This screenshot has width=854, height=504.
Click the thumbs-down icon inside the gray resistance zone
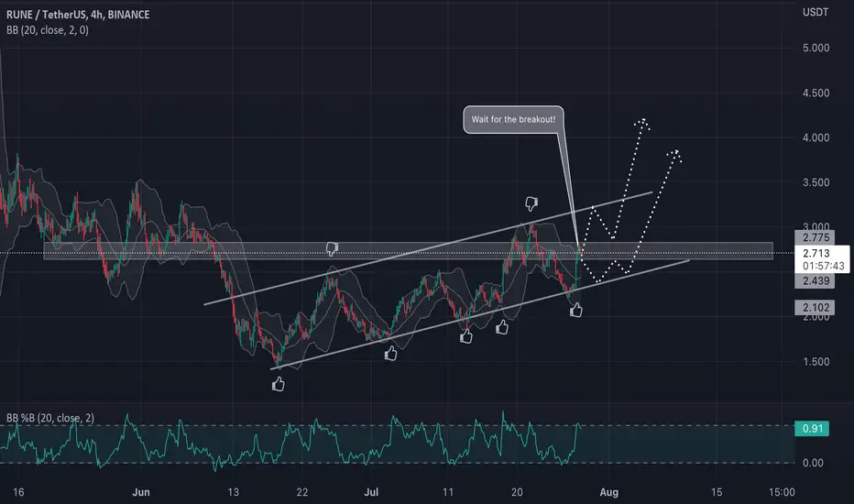click(x=332, y=249)
